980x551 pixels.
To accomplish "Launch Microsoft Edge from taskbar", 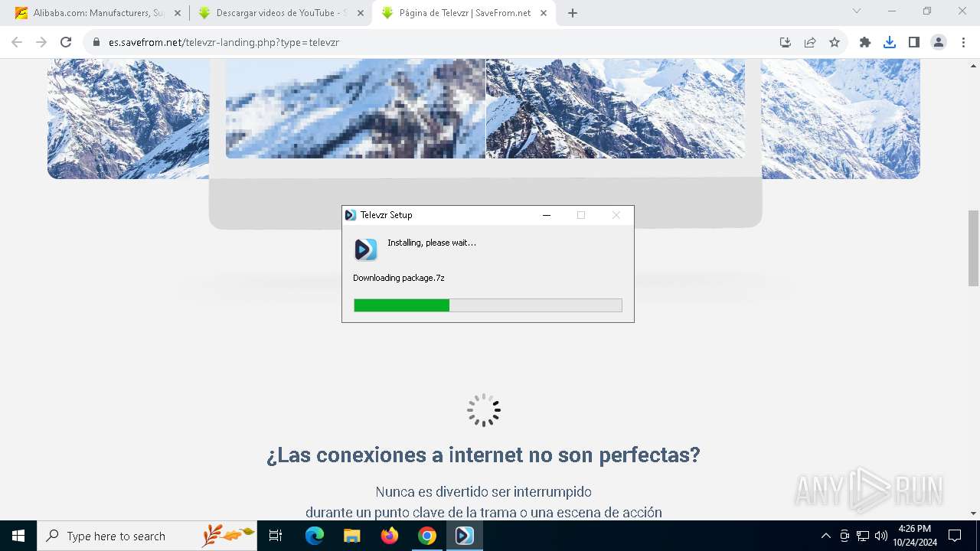I will [315, 536].
